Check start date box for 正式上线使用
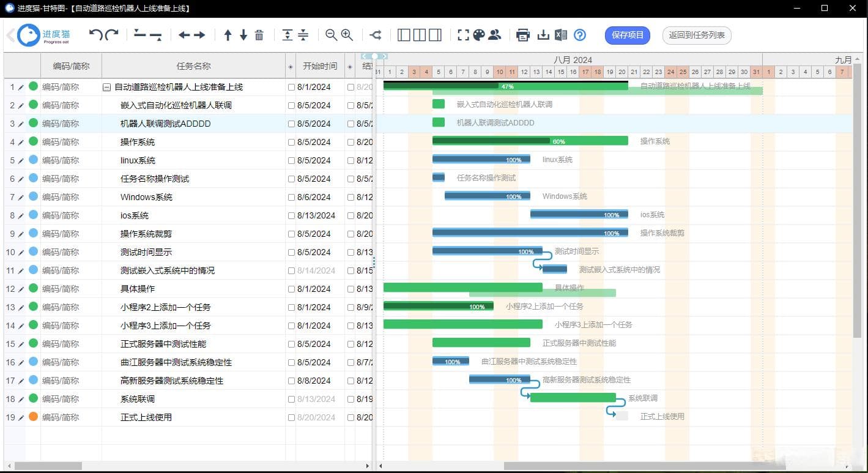The width and height of the screenshot is (868, 473). coord(291,417)
